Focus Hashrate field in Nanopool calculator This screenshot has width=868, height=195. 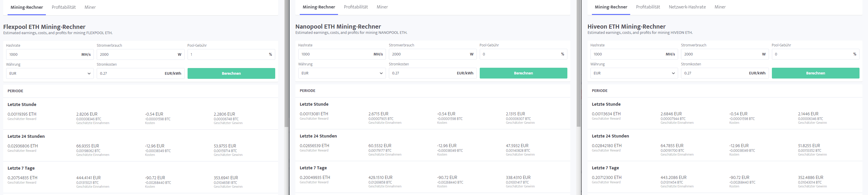click(342, 54)
